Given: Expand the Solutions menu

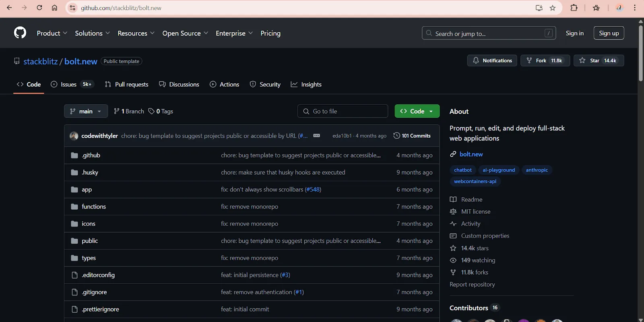Looking at the screenshot, I should tap(92, 33).
